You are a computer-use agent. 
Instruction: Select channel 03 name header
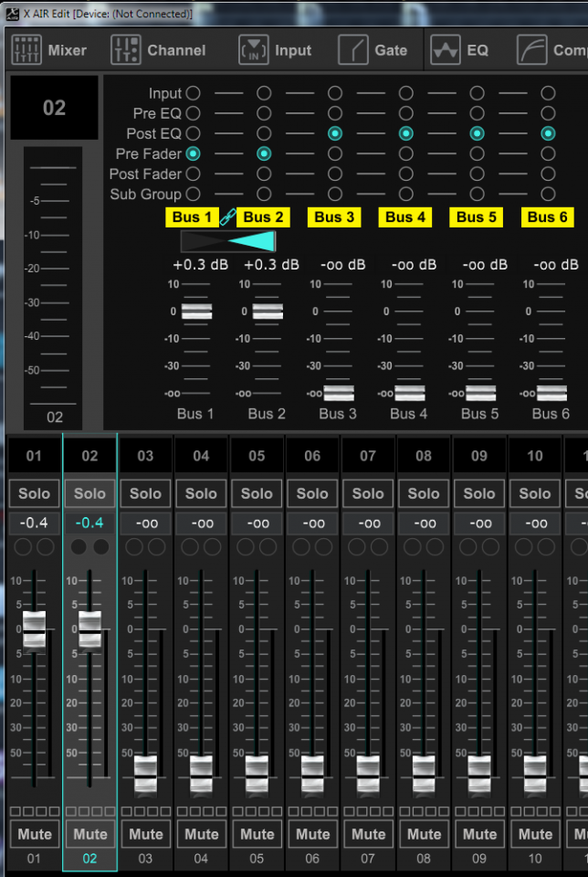145,456
